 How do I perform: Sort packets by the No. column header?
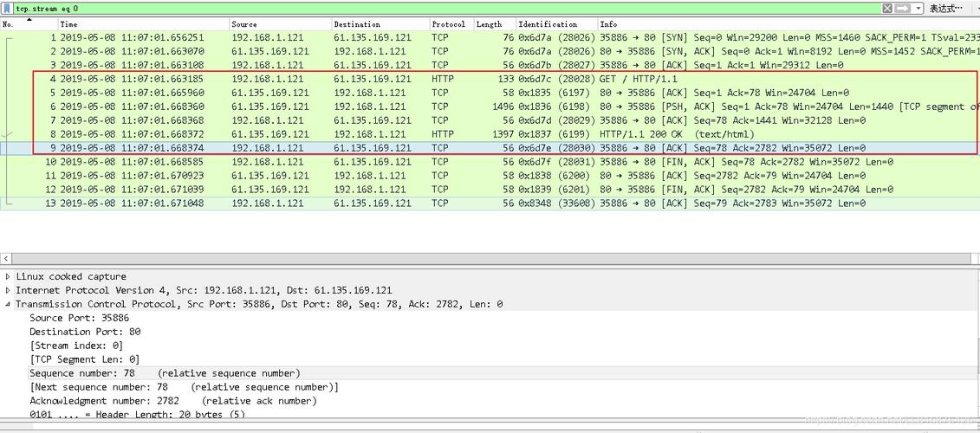coord(29,23)
